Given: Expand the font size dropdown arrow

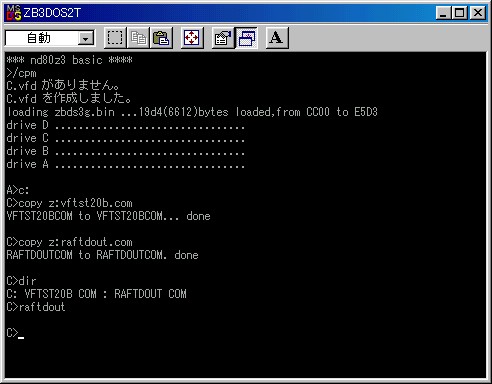Looking at the screenshot, I should point(86,39).
